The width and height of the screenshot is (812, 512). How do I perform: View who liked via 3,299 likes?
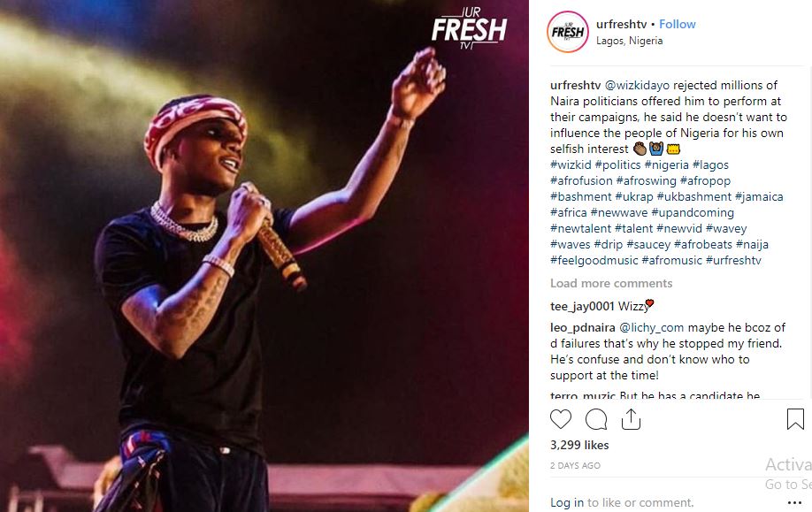pyautogui.click(x=579, y=445)
